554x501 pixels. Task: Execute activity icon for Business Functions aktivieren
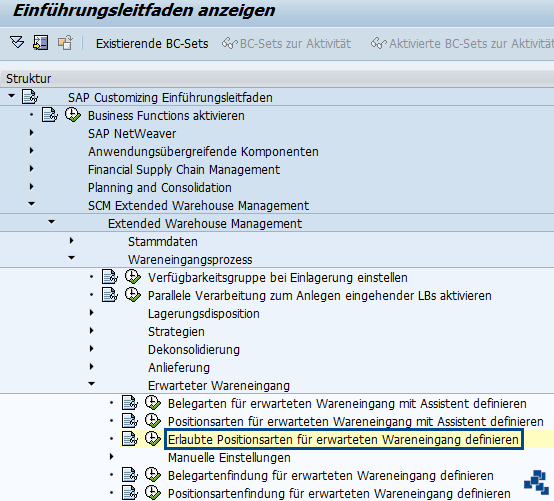click(73, 115)
